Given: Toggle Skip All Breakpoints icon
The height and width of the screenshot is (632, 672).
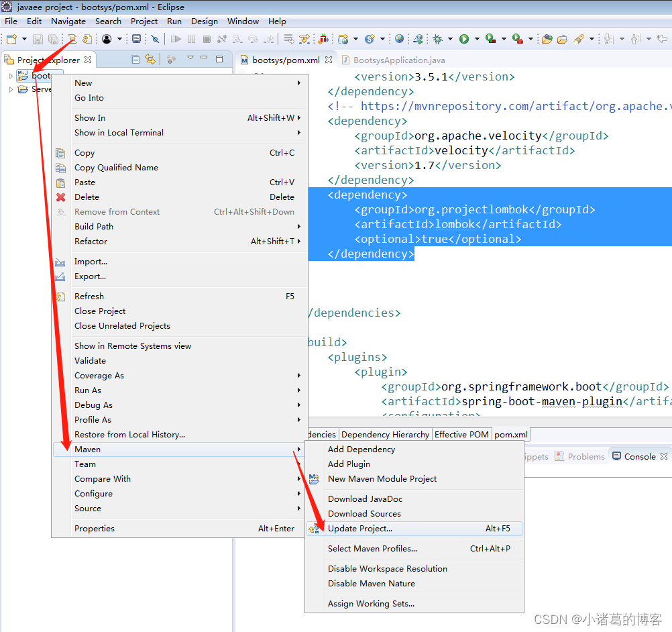Looking at the screenshot, I should (155, 39).
